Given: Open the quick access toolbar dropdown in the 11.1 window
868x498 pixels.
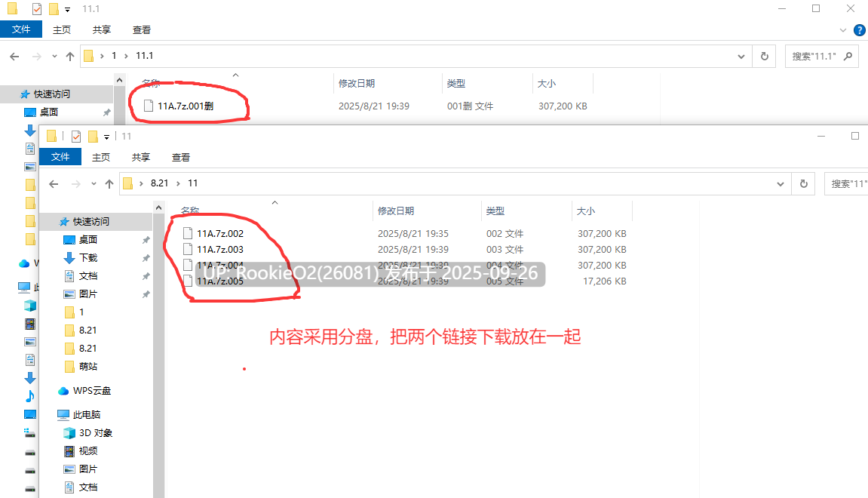Looking at the screenshot, I should click(x=68, y=9).
